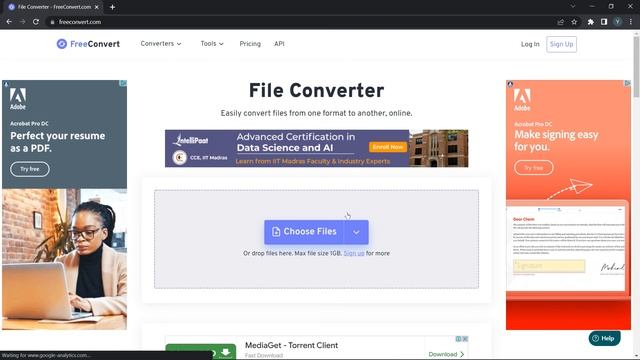Click 'Advanced Certification in Data Science and AI' text

(x=296, y=142)
